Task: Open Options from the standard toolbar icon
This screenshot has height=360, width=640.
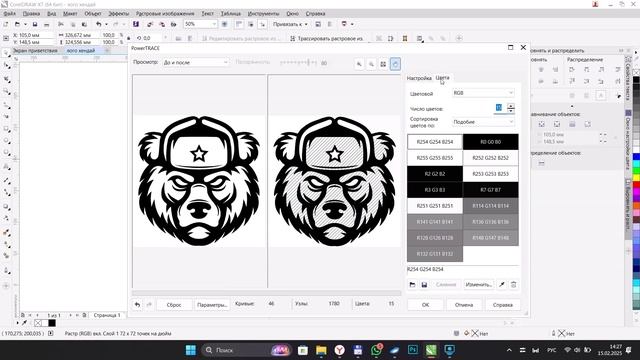Action: pyautogui.click(x=318, y=24)
